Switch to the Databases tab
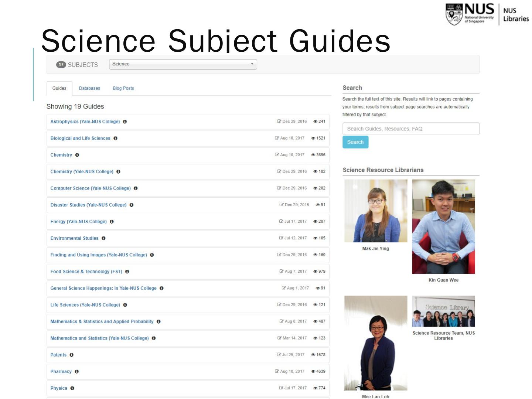The image size is (532, 399). pos(89,88)
